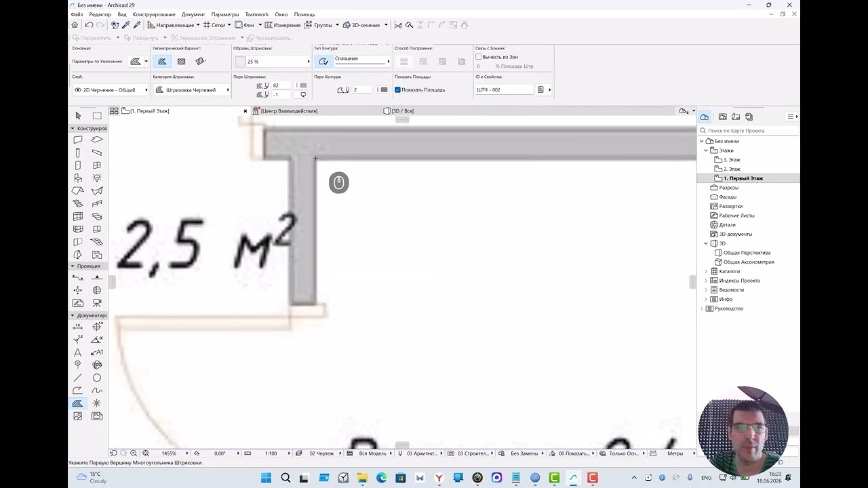Image resolution: width=868 pixels, height=488 pixels.
Task: Select the Slab tool
Action: click(x=97, y=140)
